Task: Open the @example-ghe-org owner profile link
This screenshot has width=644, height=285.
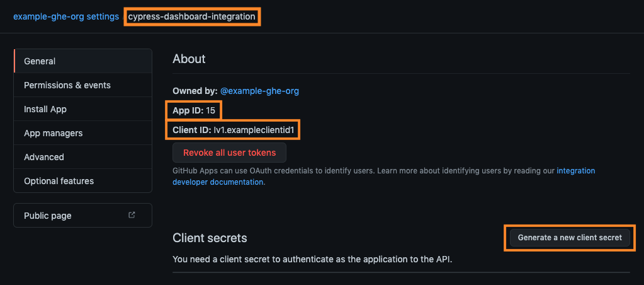Action: pos(259,91)
